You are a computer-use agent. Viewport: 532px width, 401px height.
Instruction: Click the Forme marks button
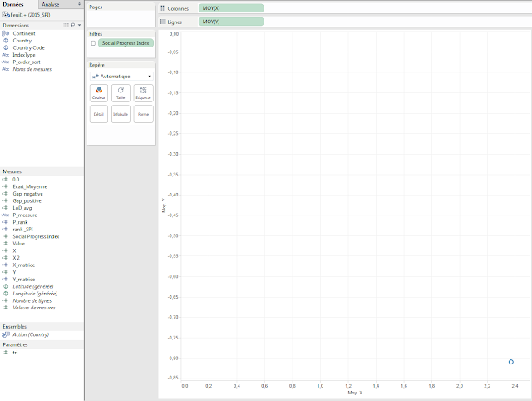click(143, 114)
